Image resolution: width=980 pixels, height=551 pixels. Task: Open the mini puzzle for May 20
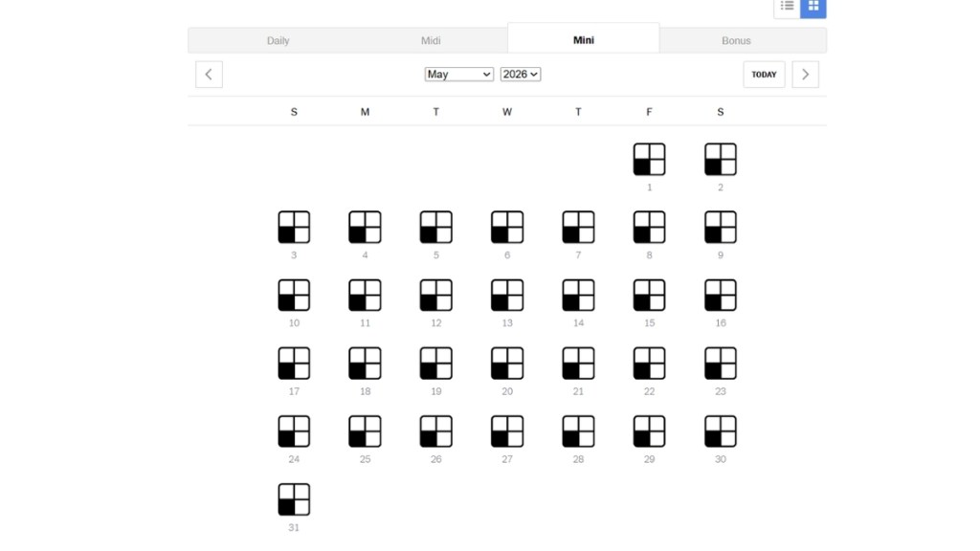pyautogui.click(x=507, y=364)
